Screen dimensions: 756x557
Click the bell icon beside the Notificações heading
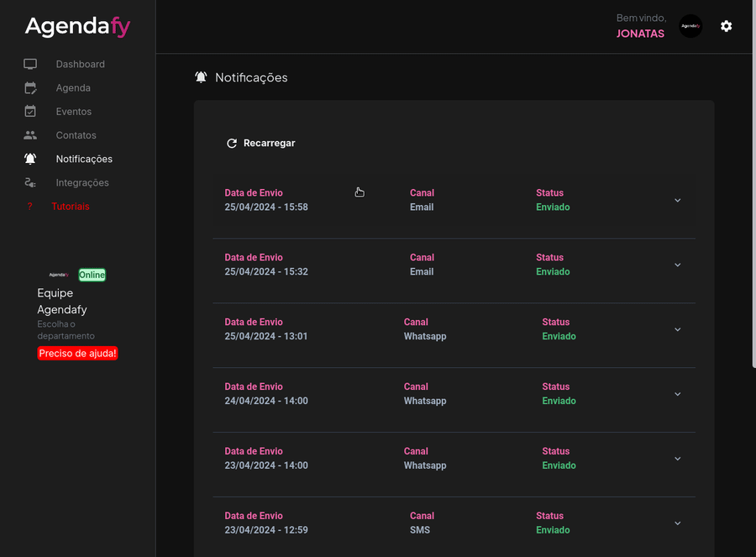(201, 76)
